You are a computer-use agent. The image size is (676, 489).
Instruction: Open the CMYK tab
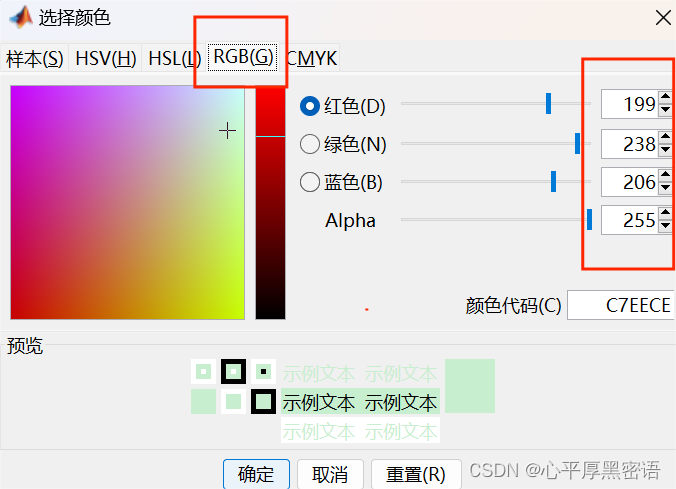pyautogui.click(x=311, y=58)
